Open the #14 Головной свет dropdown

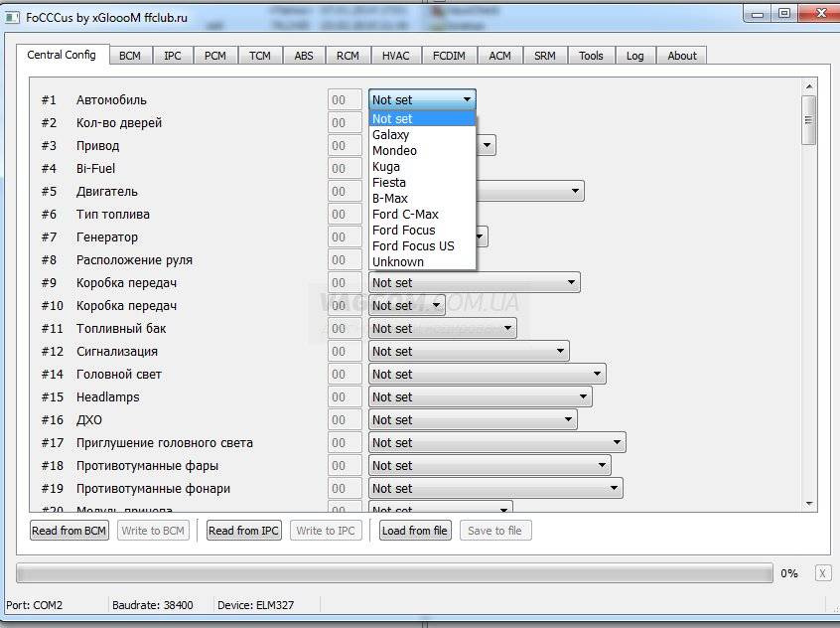pos(487,375)
